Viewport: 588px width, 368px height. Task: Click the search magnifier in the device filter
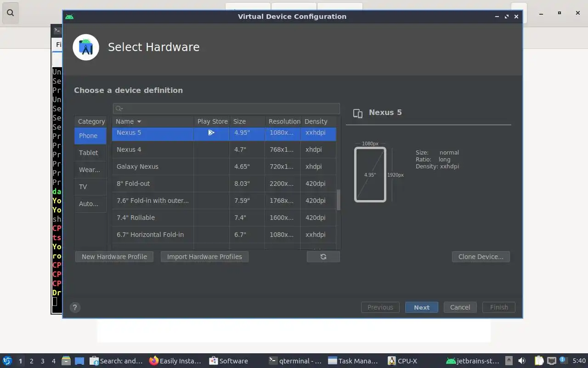tap(119, 109)
